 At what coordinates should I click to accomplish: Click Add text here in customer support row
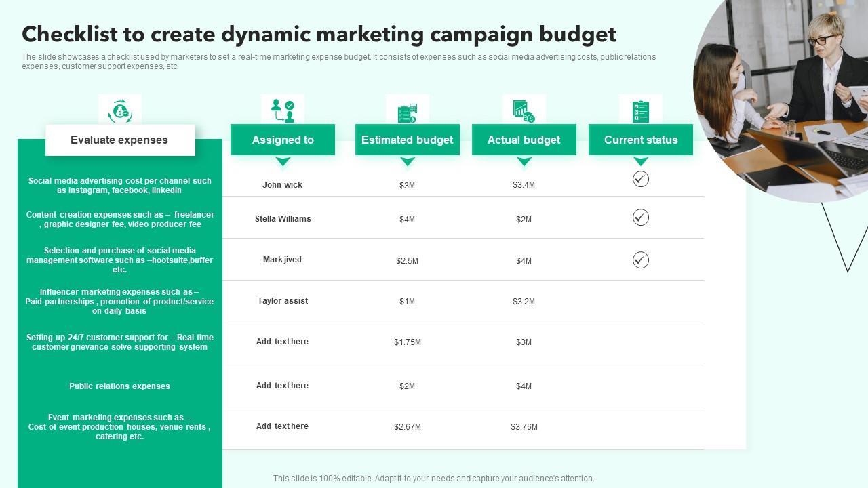point(282,342)
